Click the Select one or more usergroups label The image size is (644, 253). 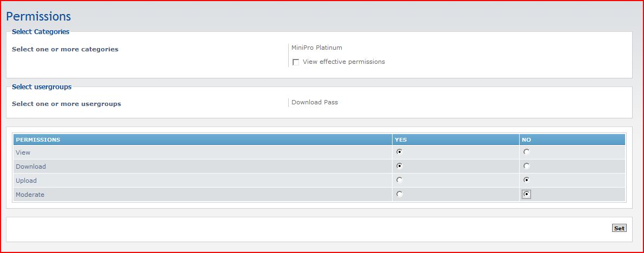tap(67, 104)
